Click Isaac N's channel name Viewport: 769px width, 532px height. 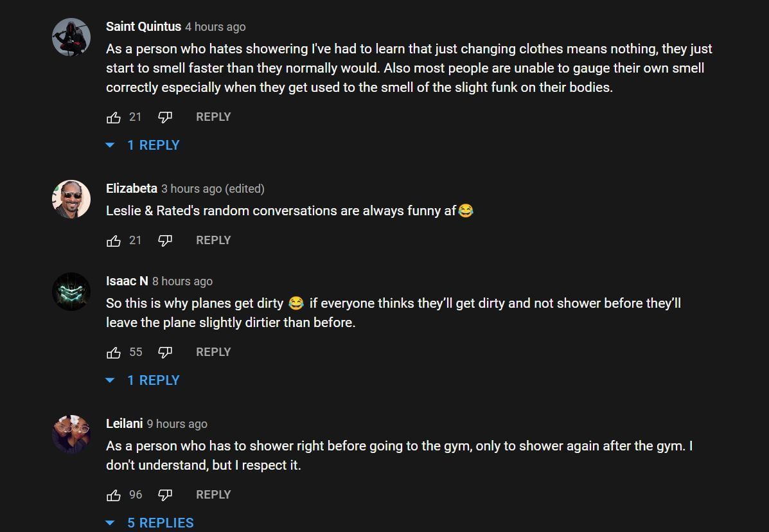coord(127,281)
